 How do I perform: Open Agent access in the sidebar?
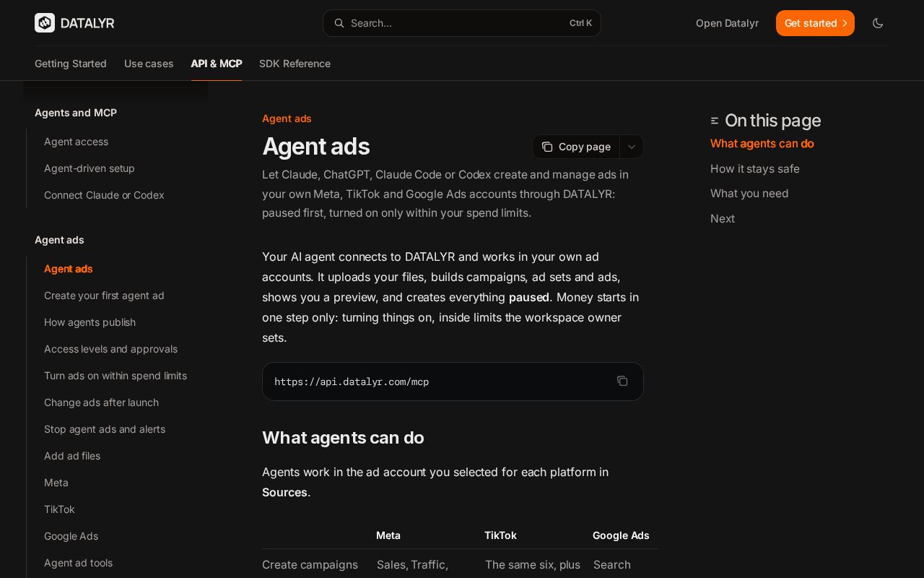(76, 142)
